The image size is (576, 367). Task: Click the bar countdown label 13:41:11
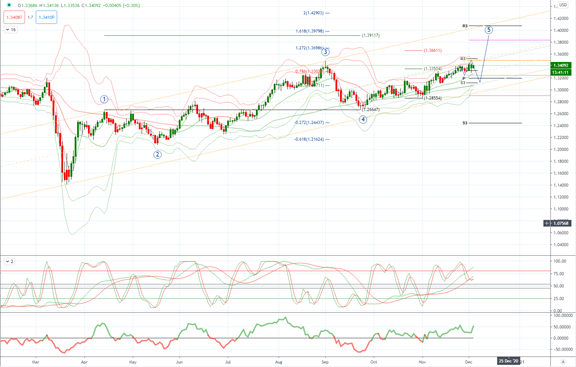click(561, 72)
